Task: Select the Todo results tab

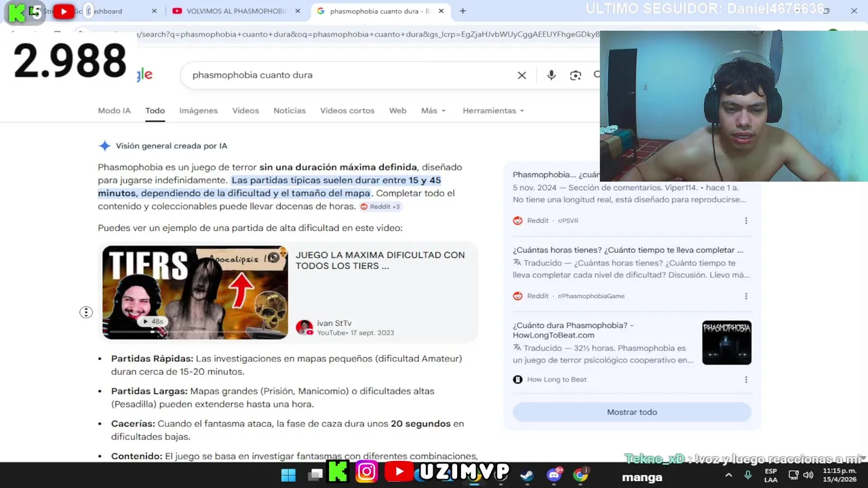Action: coord(155,110)
